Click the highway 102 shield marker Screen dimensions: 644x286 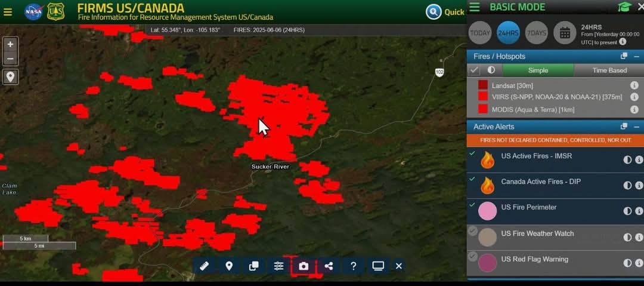pos(439,72)
